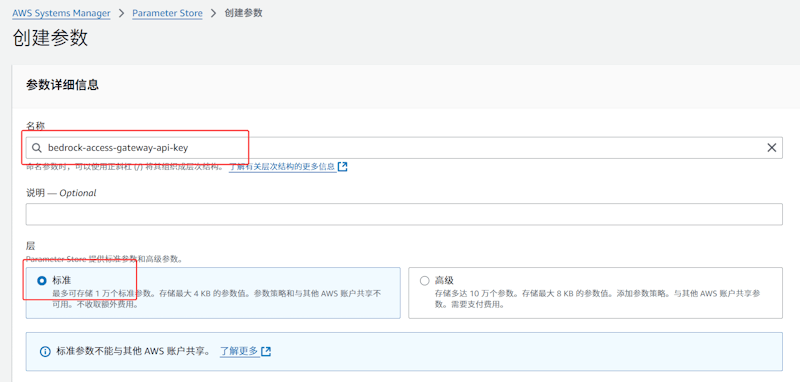Click the name field containing bedrock-access-gateway-api-key

click(x=404, y=148)
